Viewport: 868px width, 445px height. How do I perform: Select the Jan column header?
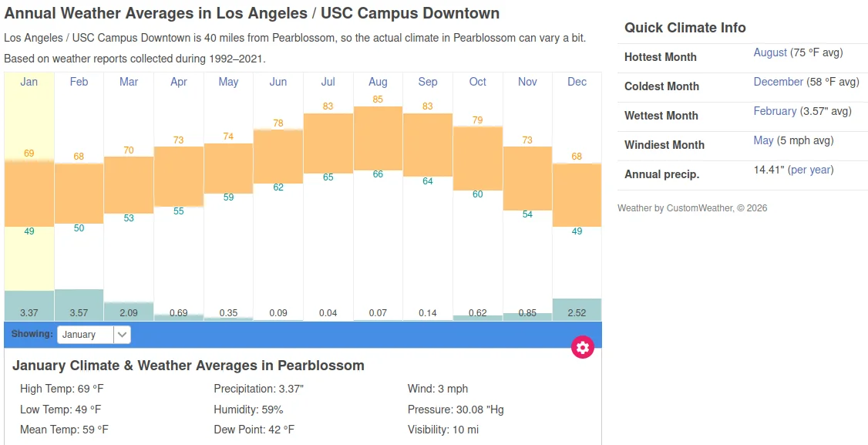29,82
